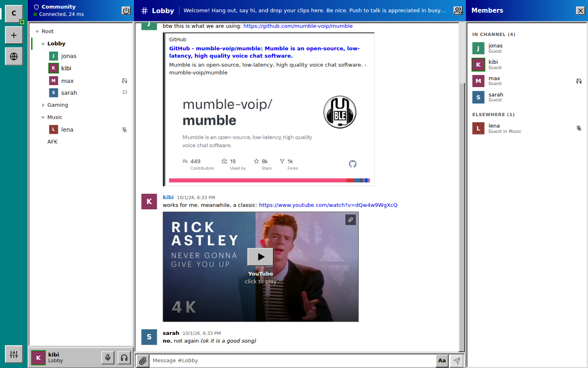Viewport: 588px width, 368px height.
Task: Click max's deafened icon in channel tree
Action: pyautogui.click(x=125, y=81)
